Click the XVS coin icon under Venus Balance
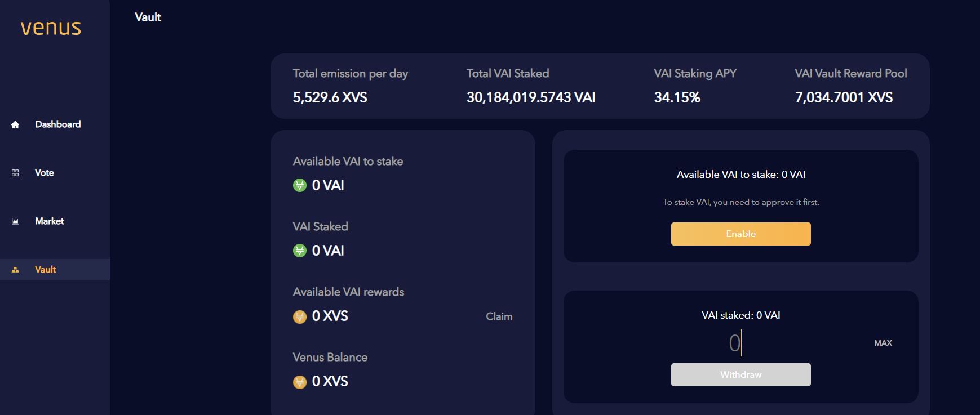 click(x=300, y=382)
